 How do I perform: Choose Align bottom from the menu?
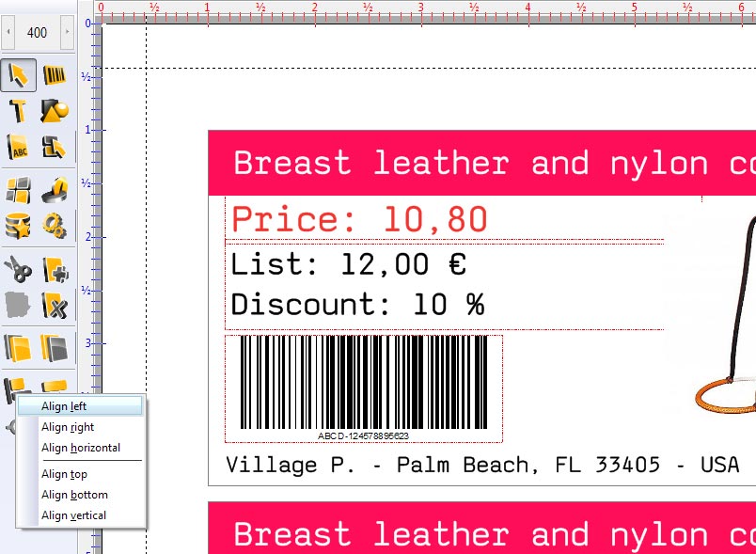coord(80,495)
